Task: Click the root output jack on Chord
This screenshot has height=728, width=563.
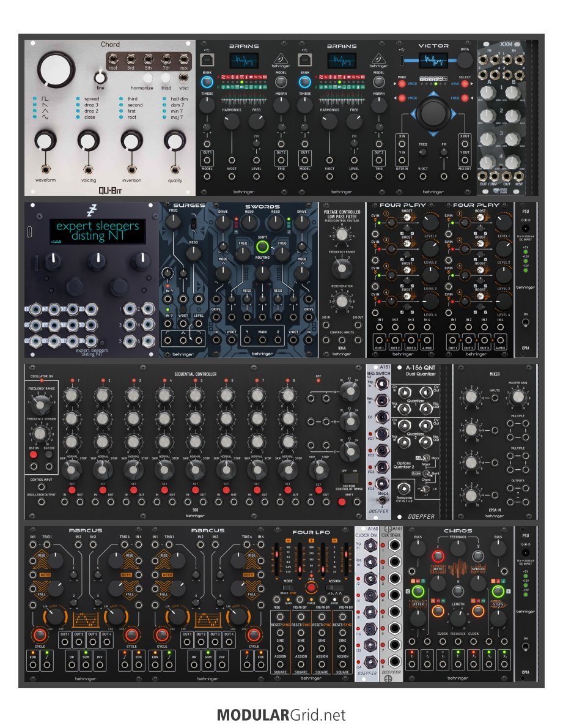Action: [x=113, y=59]
